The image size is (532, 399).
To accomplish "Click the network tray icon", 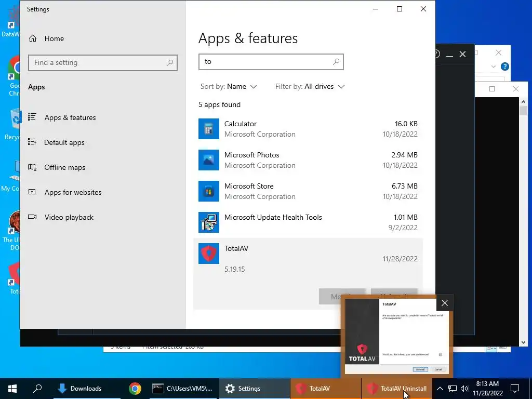I will tap(453, 389).
